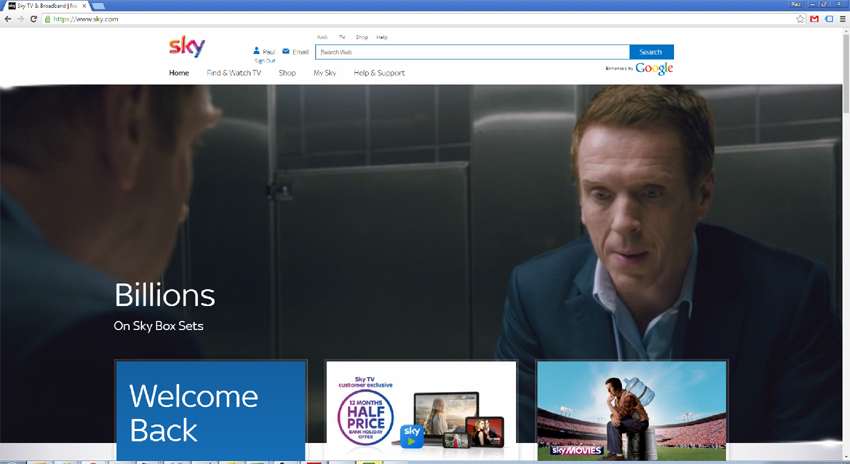Screen dimensions: 850x464
Task: Open the Gmail extension icon
Action: click(x=814, y=19)
